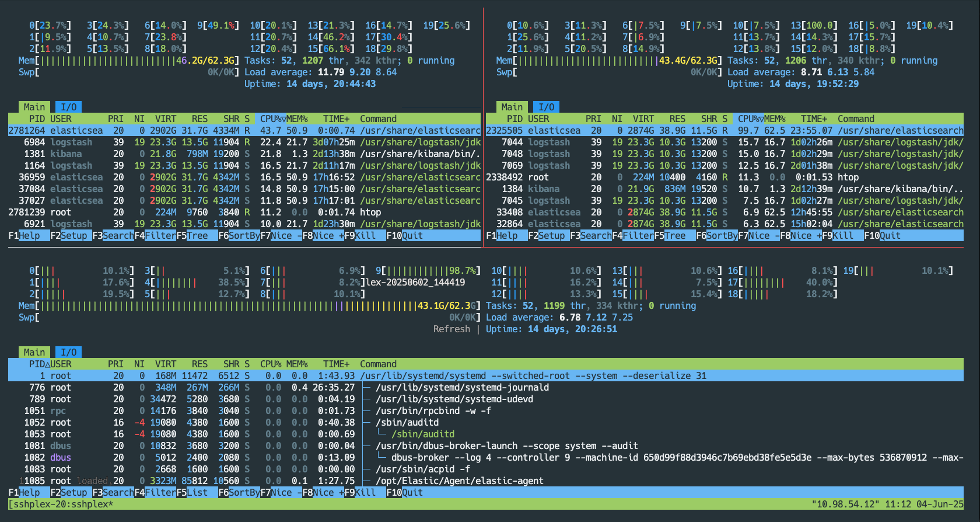The width and height of the screenshot is (980, 522).
Task: Select Main tab in top-right htop pane
Action: (512, 107)
